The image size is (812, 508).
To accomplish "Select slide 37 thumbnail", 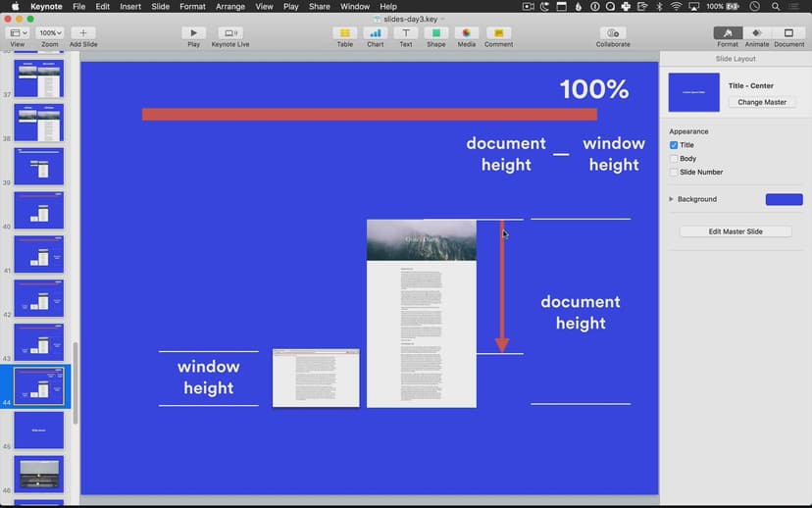I will [x=39, y=78].
